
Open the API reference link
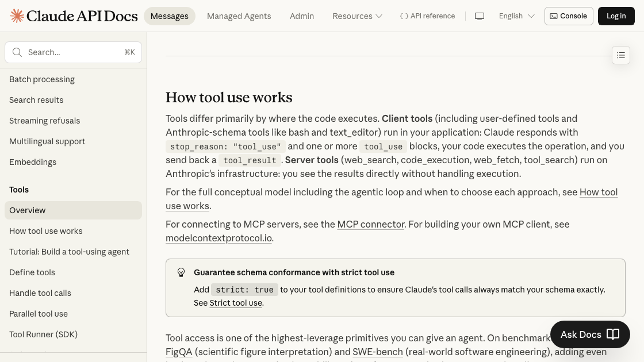click(x=427, y=16)
